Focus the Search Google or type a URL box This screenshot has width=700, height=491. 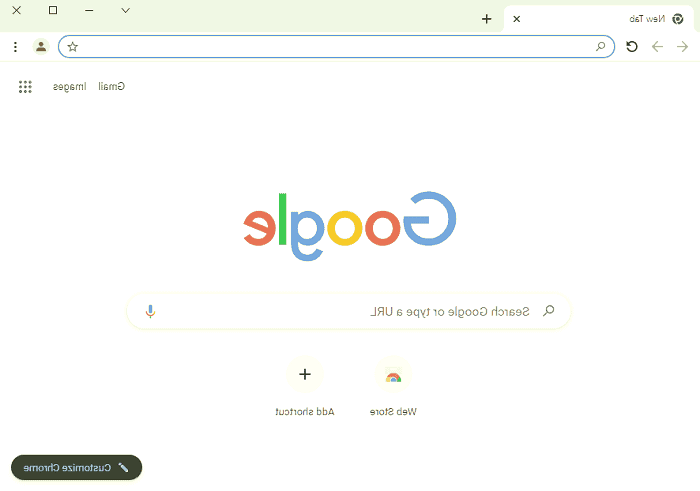[349, 311]
